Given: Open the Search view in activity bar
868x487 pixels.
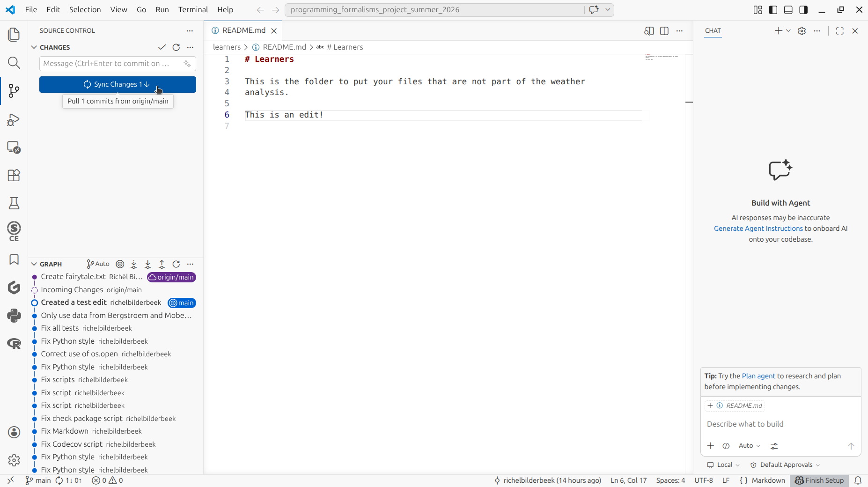Looking at the screenshot, I should [x=14, y=63].
